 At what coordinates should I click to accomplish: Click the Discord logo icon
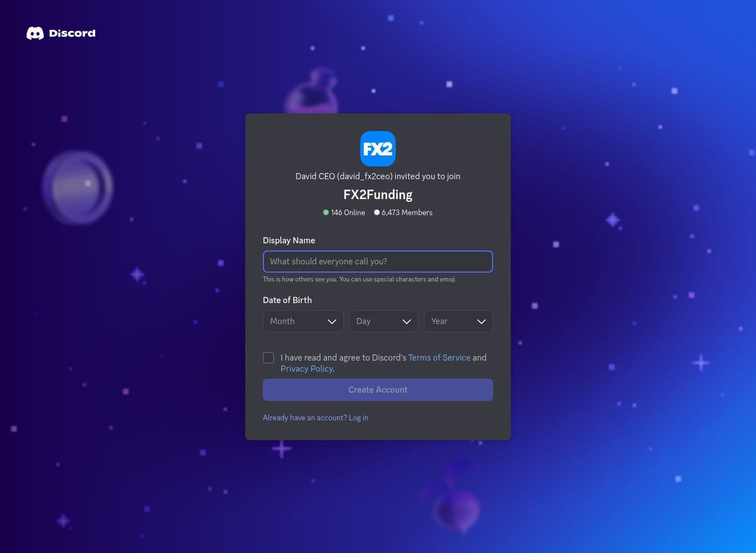[35, 33]
